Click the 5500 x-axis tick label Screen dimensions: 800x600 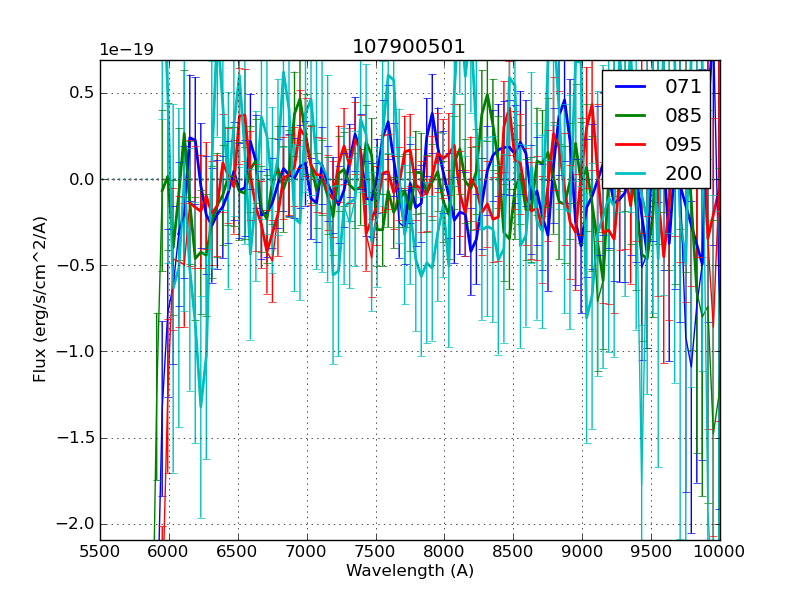(x=100, y=552)
